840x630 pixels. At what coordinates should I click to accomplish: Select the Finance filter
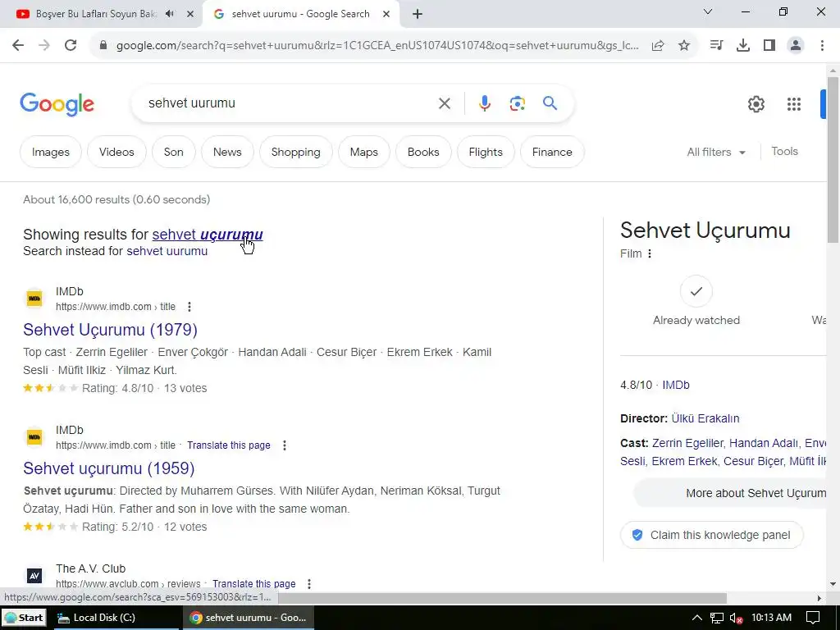(552, 152)
